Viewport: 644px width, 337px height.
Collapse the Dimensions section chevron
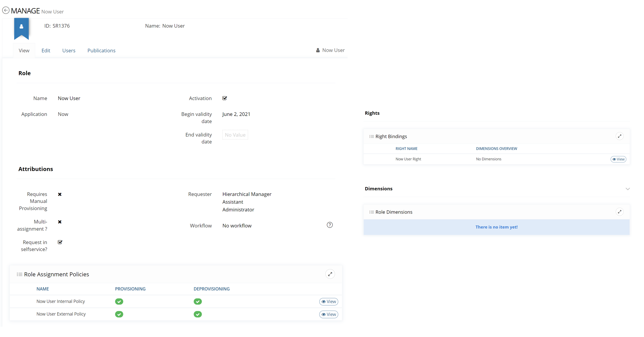pos(627,189)
